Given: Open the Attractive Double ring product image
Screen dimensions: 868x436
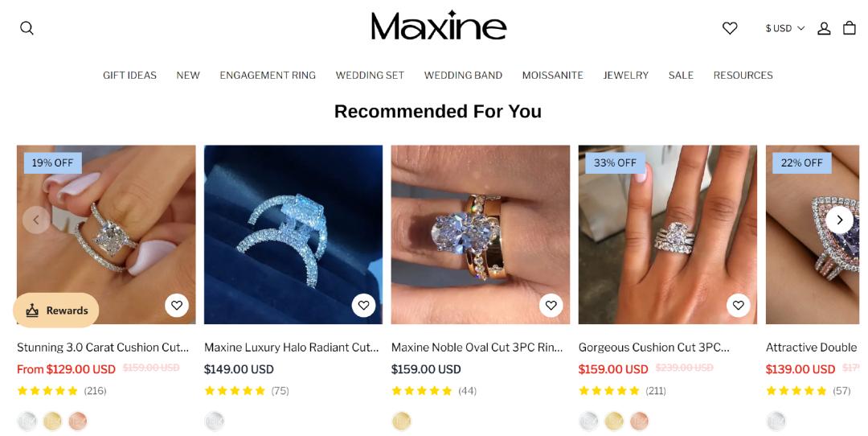Looking at the screenshot, I should click(x=817, y=234).
